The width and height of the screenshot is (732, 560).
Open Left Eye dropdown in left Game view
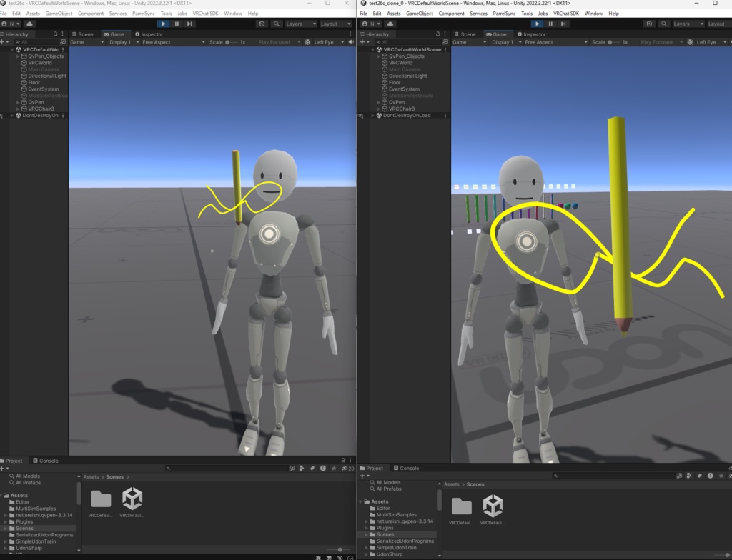point(329,42)
